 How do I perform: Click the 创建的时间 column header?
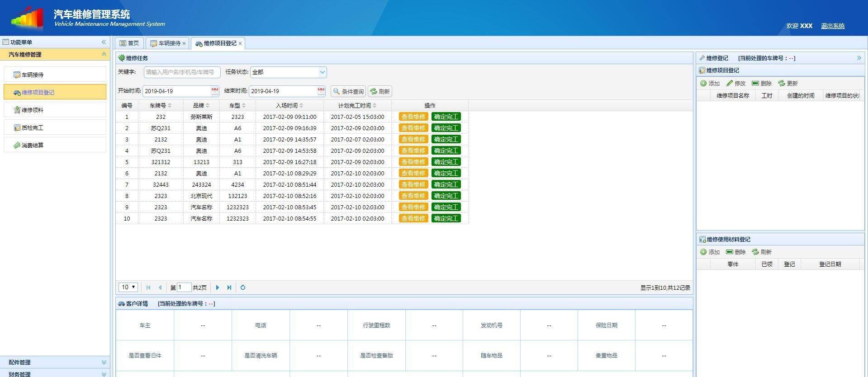tap(801, 95)
